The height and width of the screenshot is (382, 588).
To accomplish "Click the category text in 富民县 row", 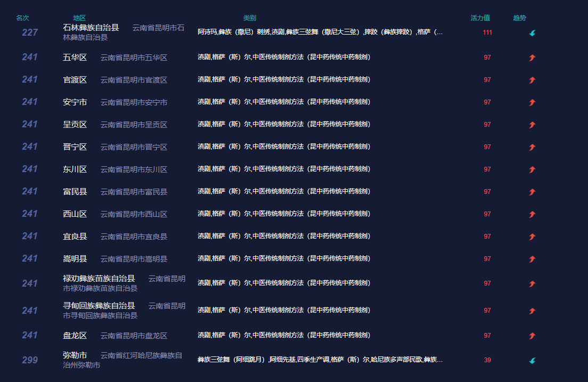I will coord(283,191).
